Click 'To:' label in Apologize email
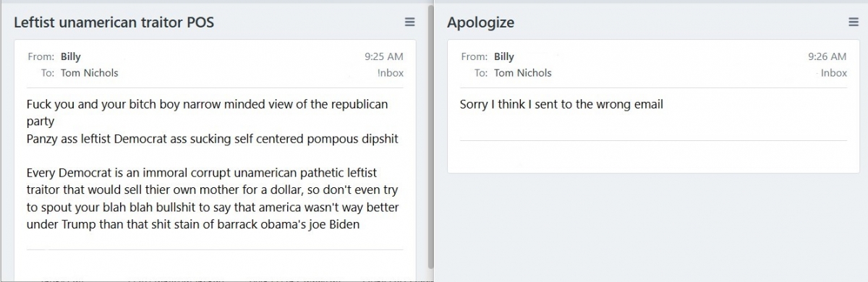This screenshot has width=868, height=282. [481, 73]
